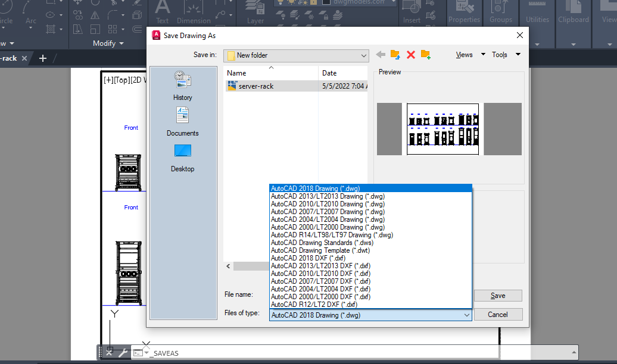Choose AutoCAD R14/LT98/LT97 Drawing (*.dwg)
617x364 pixels.
click(370, 235)
